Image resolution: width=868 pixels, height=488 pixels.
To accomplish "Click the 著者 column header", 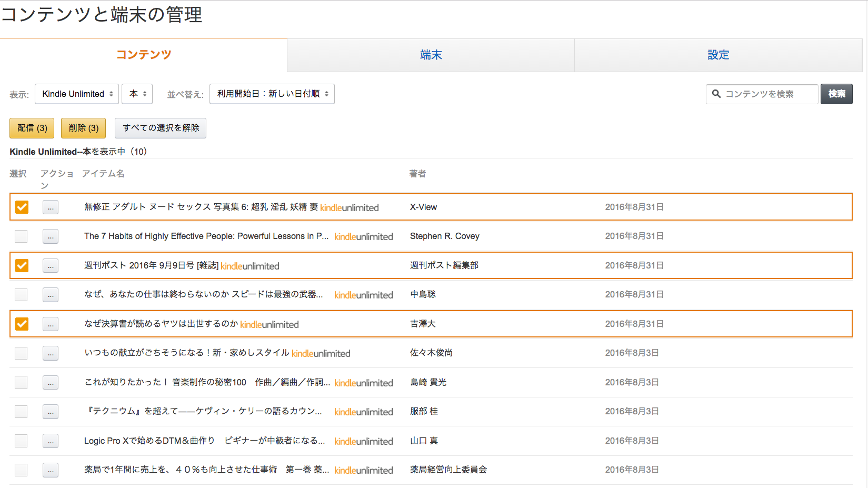I will [x=417, y=174].
